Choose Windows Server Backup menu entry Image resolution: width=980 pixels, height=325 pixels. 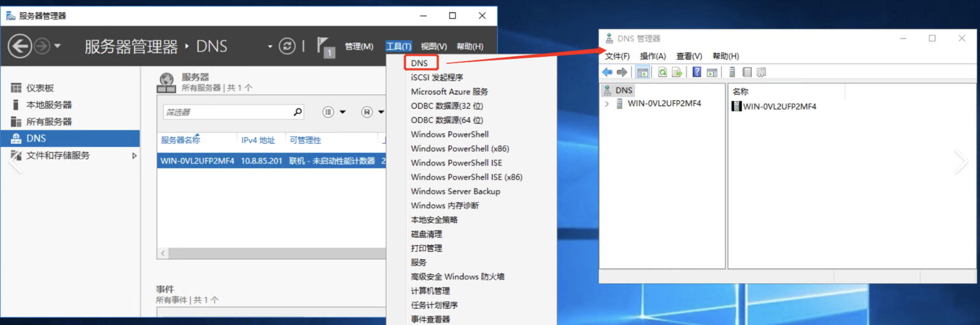tap(456, 191)
